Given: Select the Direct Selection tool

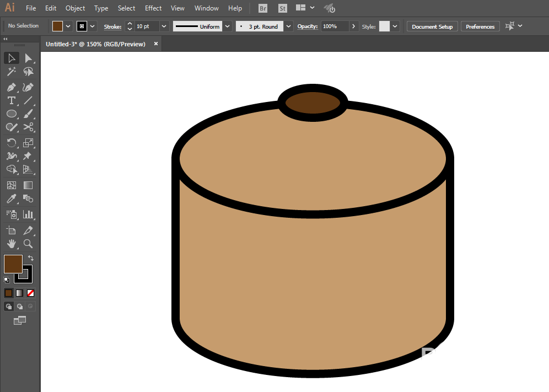Looking at the screenshot, I should point(28,58).
